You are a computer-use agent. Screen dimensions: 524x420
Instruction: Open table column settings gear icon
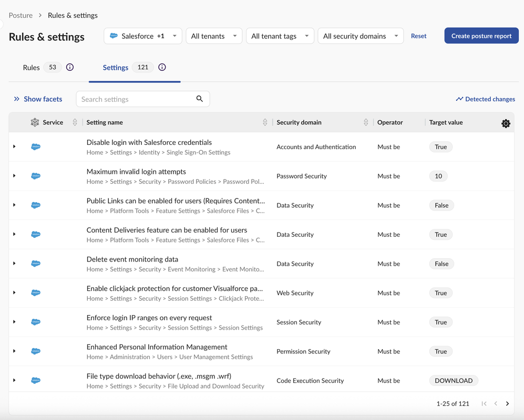pyautogui.click(x=506, y=123)
